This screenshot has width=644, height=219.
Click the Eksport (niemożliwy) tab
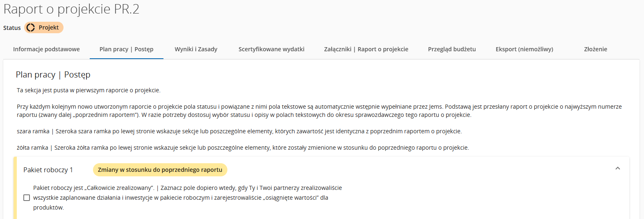524,49
